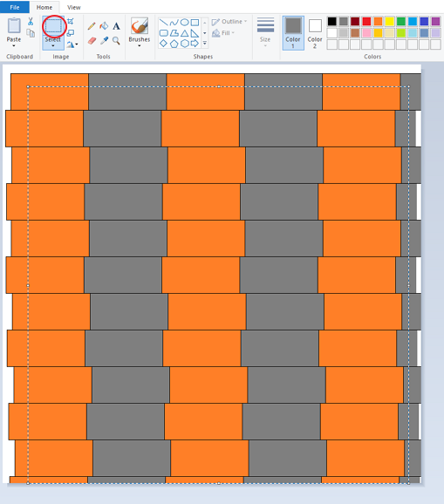Pick the Pentagon shape
Viewport: 444px width, 504px height.
(174, 44)
